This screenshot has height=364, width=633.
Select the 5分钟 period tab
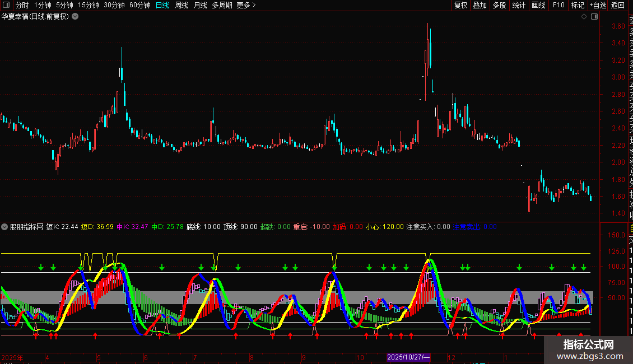[64, 6]
